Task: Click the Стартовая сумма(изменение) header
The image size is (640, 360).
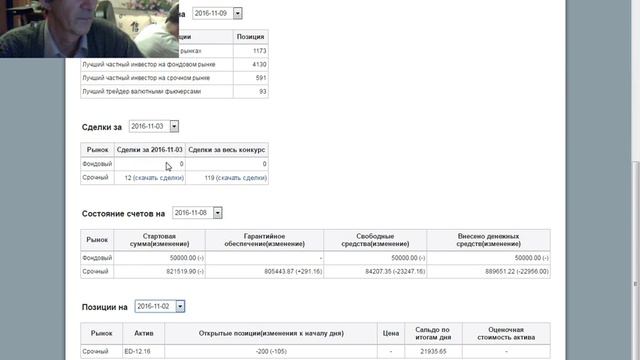Action: point(160,240)
